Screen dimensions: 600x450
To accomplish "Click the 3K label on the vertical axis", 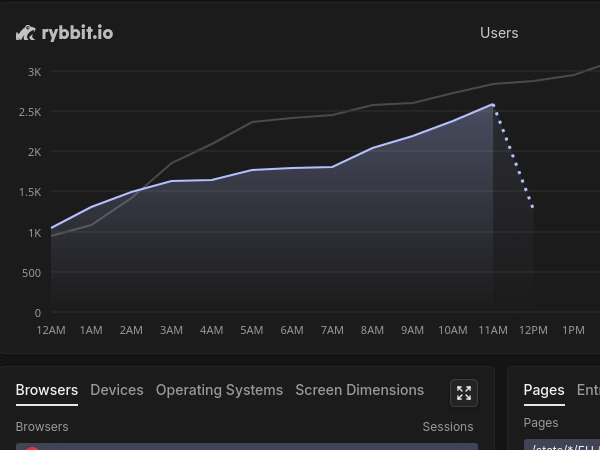I will click(x=34, y=72).
